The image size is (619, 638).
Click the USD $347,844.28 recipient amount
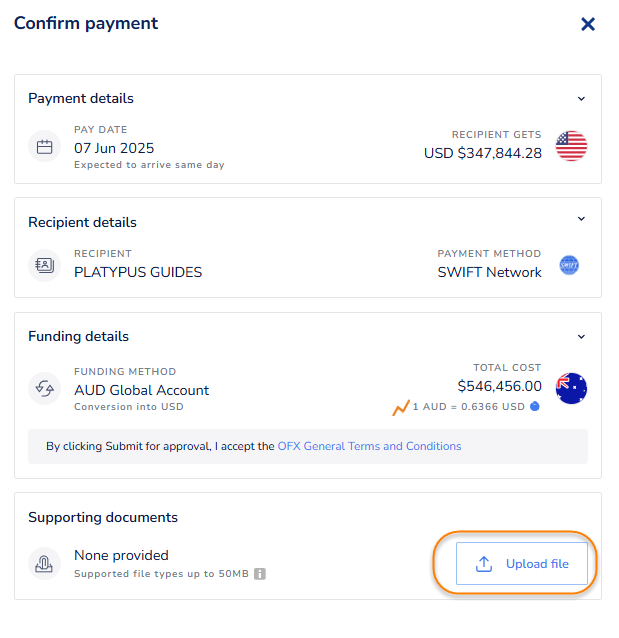coord(482,153)
